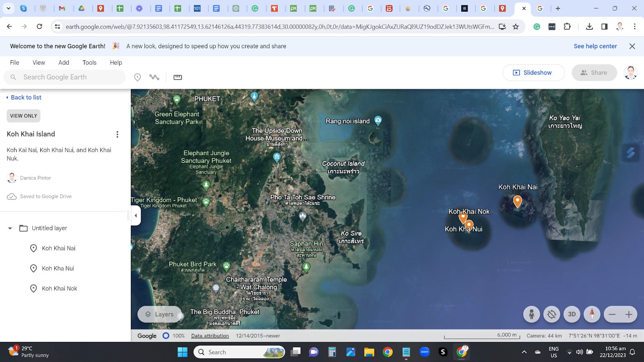Click the VIEW ONLY mode badge
Screen dimensions: 644x362
tap(23, 115)
